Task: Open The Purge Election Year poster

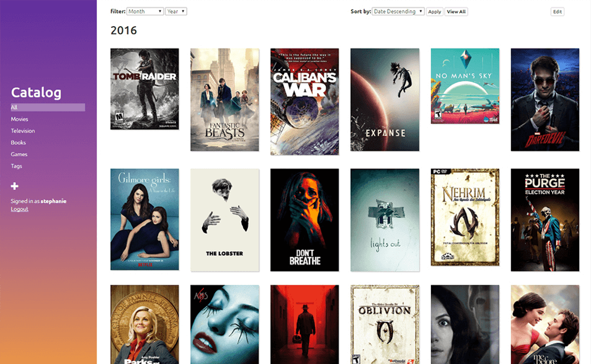Action: (545, 220)
